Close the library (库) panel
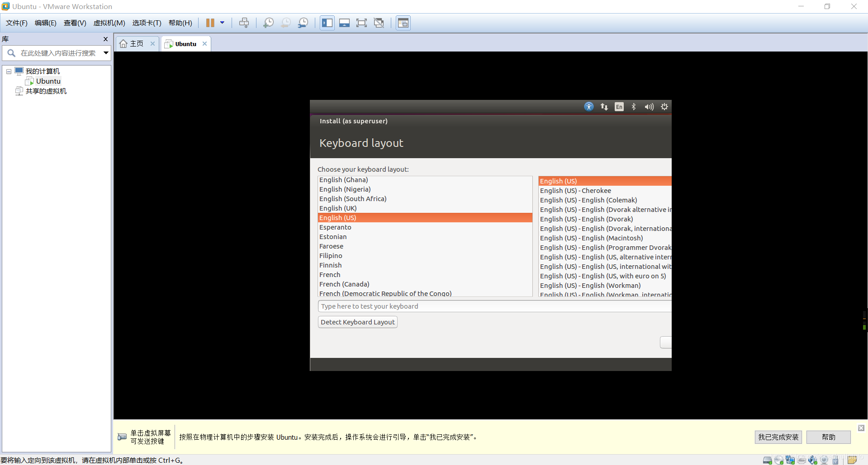Image resolution: width=868 pixels, height=465 pixels. click(x=106, y=39)
